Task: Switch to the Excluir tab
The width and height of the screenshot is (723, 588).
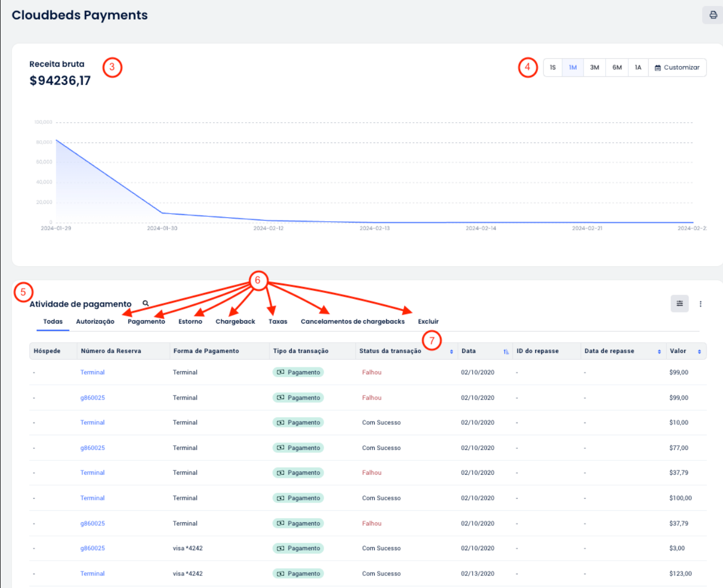Action: point(428,321)
